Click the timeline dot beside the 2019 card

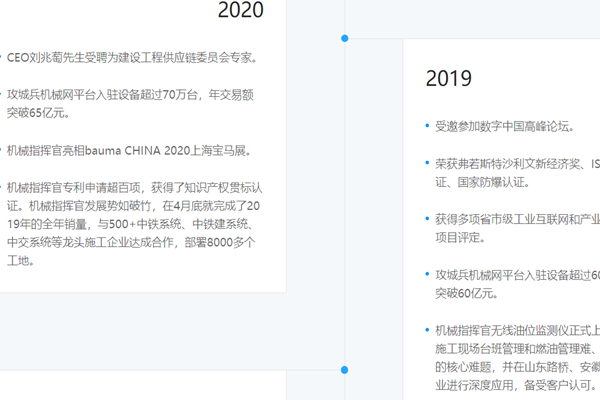[x=345, y=38]
